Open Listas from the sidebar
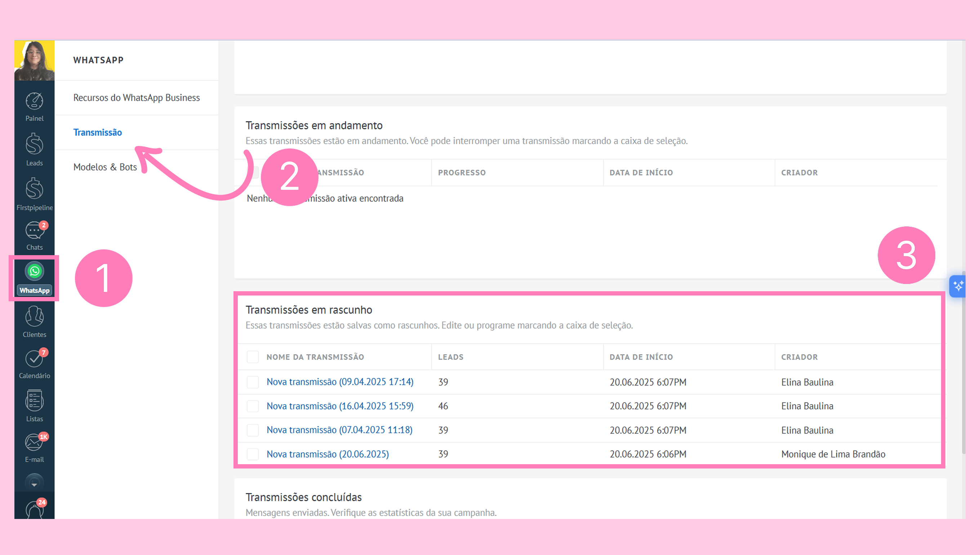Screen dimensions: 980x555 pyautogui.click(x=34, y=405)
